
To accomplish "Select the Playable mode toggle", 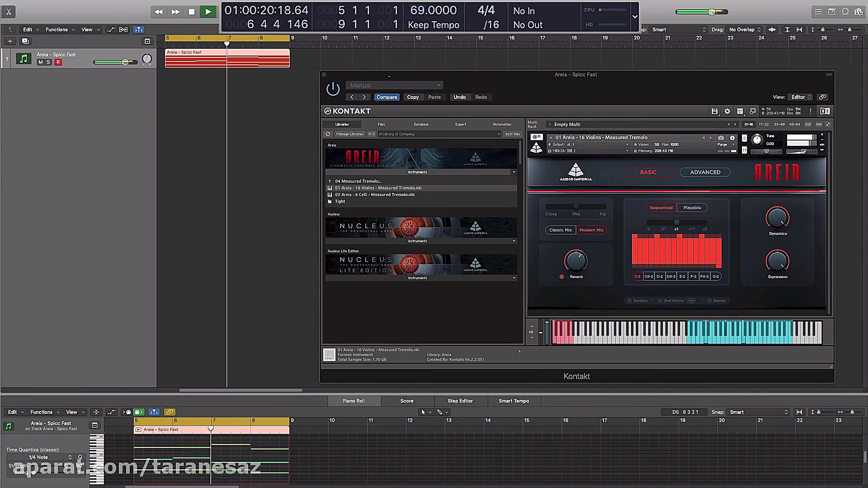I will pyautogui.click(x=692, y=208).
